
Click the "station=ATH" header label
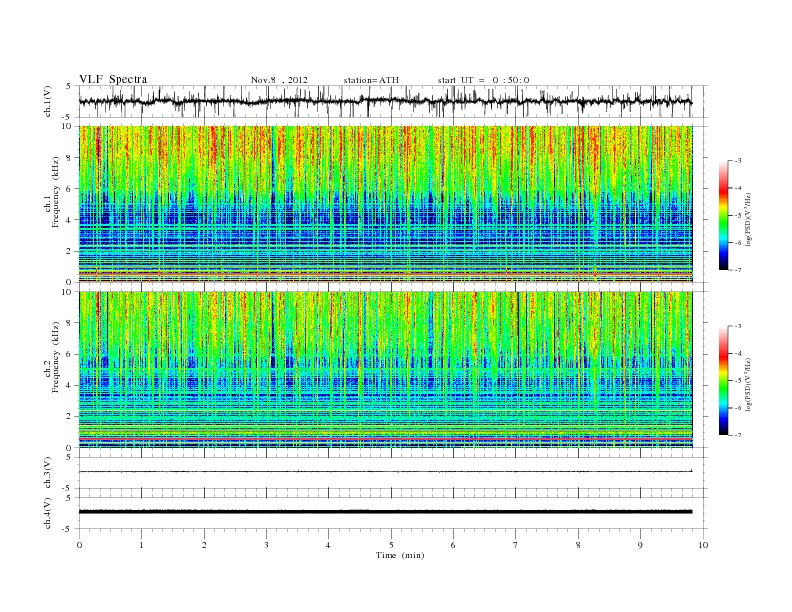pos(371,80)
